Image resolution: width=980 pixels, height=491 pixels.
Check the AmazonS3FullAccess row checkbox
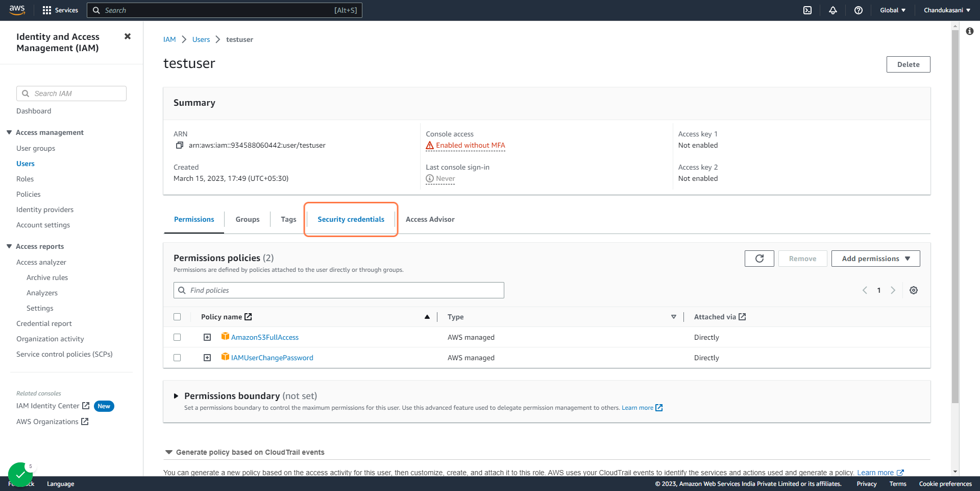tap(177, 337)
